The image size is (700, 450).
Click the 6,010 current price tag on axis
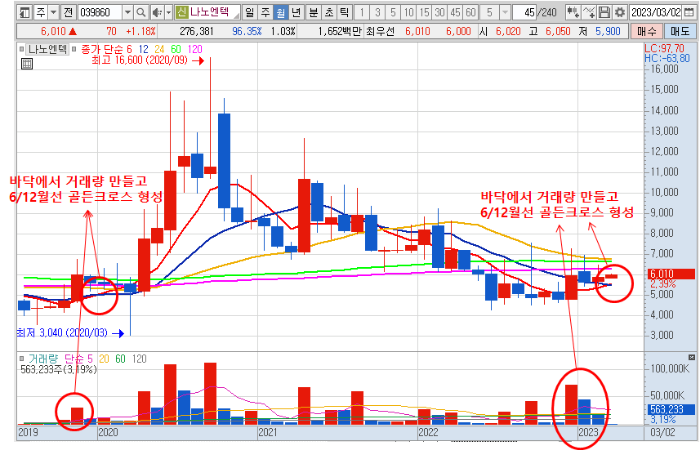672,274
